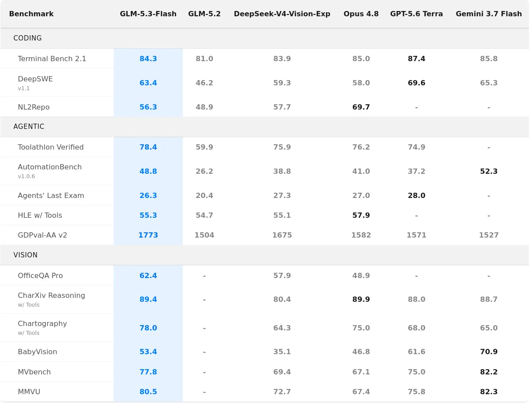Click the GDPval-AA v2 row label
Screen dimensions: 532x403
(42, 235)
